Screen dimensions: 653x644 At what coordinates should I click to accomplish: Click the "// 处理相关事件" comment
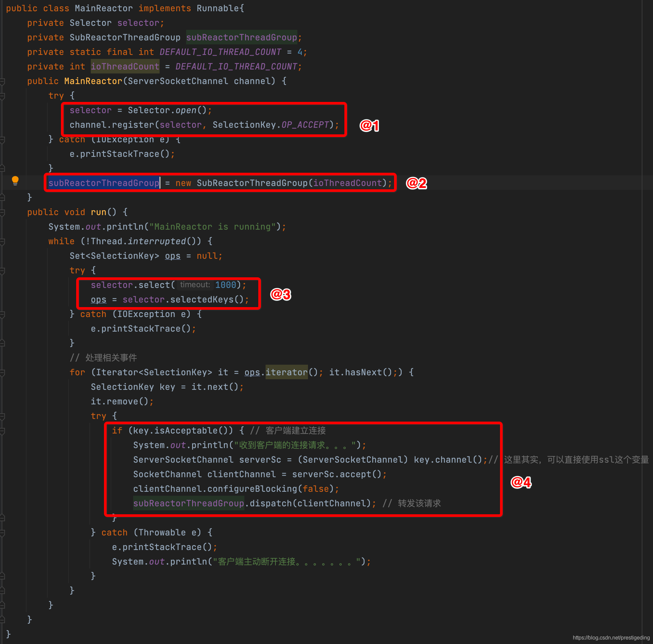tap(103, 358)
